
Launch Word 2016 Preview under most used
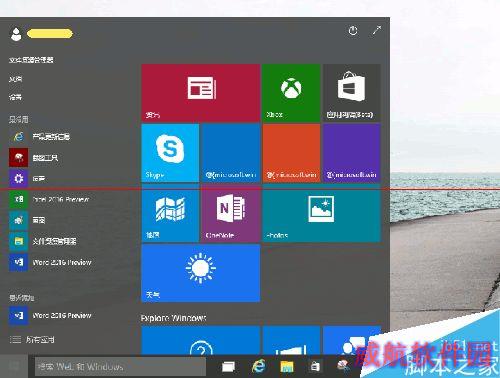(x=50, y=262)
